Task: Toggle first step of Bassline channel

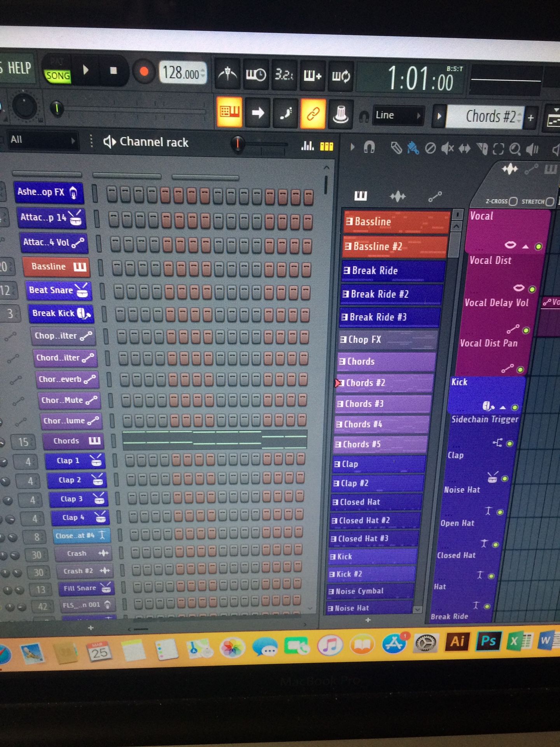Action: point(117,268)
